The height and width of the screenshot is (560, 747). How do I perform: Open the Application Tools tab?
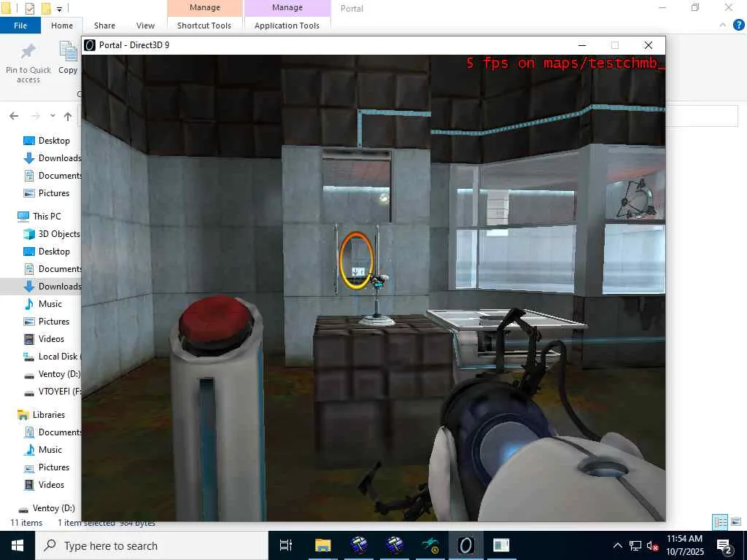(x=287, y=26)
